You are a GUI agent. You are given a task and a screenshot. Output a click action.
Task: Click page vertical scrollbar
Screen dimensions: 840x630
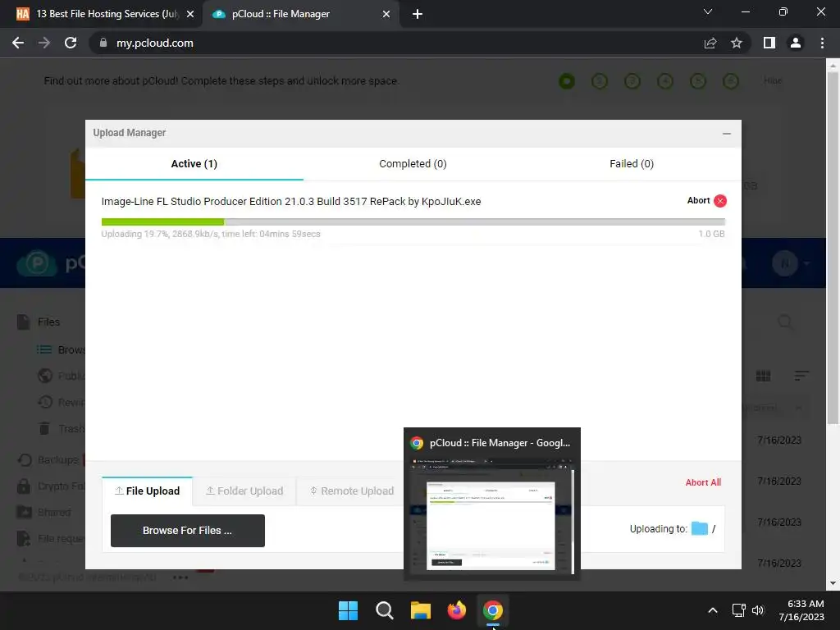(833, 246)
